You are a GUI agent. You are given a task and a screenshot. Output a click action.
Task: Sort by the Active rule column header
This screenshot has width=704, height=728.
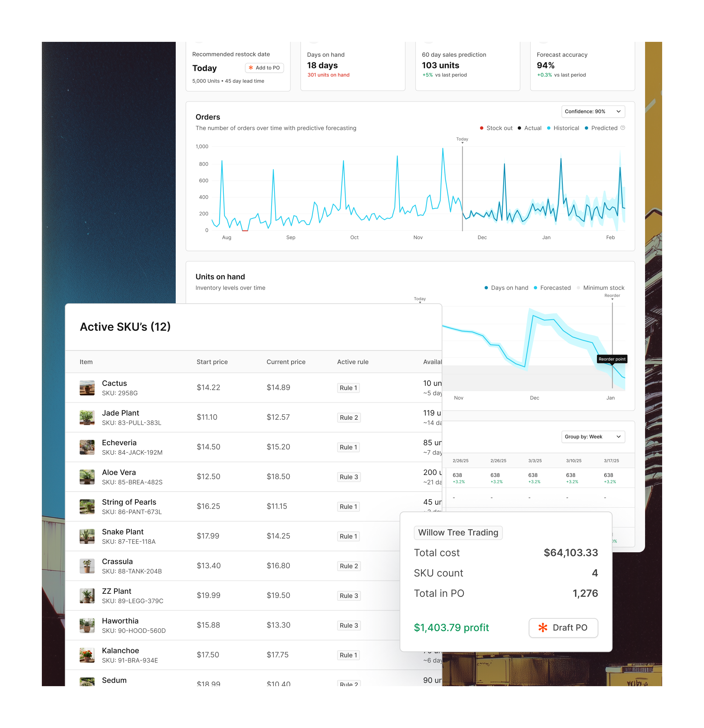pyautogui.click(x=353, y=362)
